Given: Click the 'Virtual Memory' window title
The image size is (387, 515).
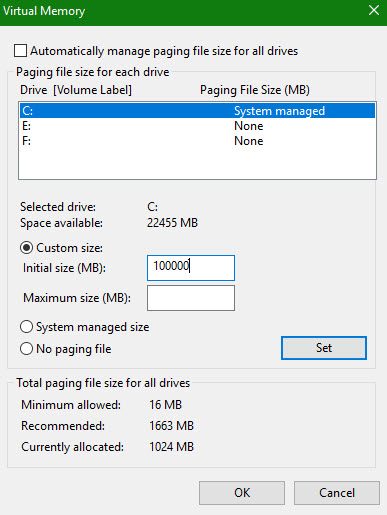Looking at the screenshot, I should pos(44,11).
